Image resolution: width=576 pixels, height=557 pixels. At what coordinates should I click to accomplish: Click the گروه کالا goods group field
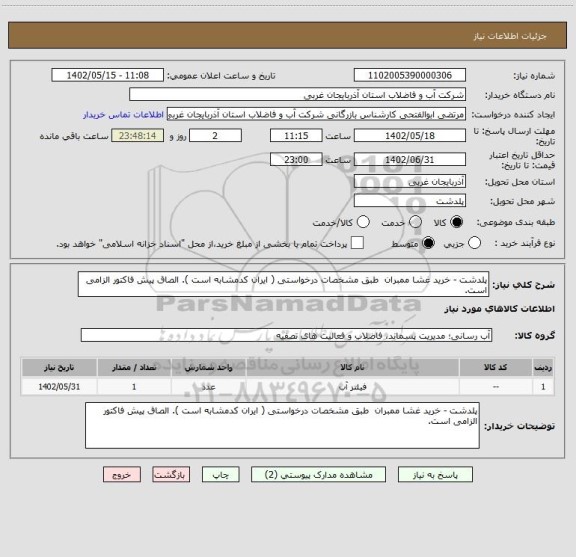(286, 335)
